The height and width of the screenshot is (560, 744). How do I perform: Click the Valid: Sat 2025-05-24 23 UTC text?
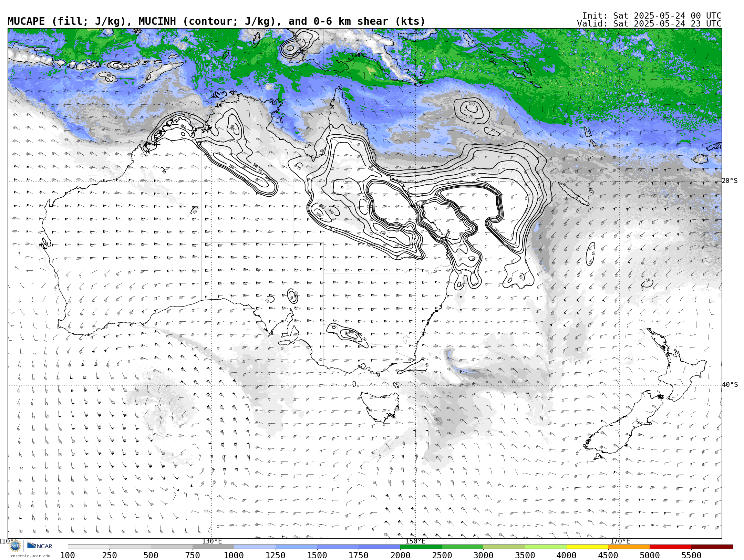[x=649, y=24]
